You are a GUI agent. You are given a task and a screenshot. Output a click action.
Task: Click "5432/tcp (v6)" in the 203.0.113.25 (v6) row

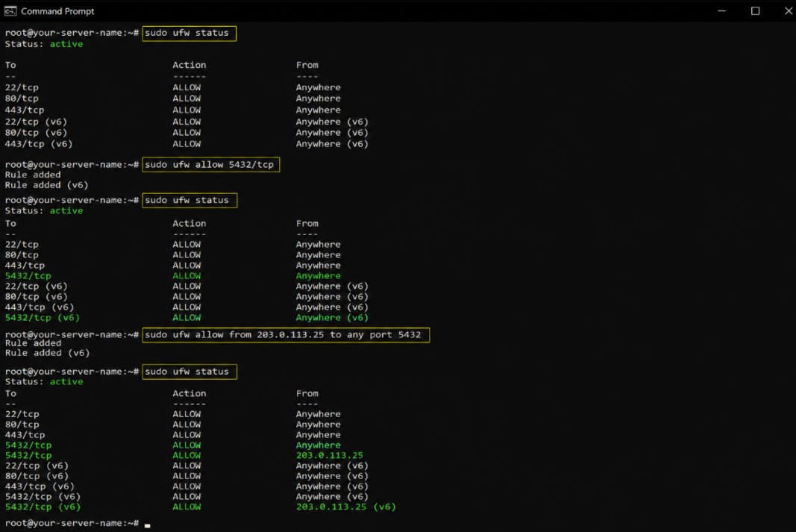(43, 507)
